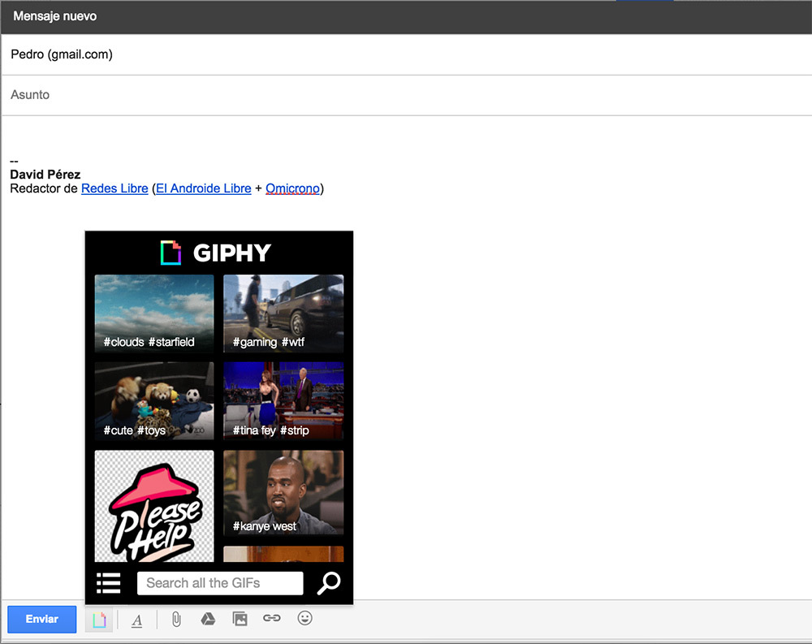Viewport: 812px width, 644px height.
Task: Pick the #cute #toys GIF
Action: (x=153, y=400)
